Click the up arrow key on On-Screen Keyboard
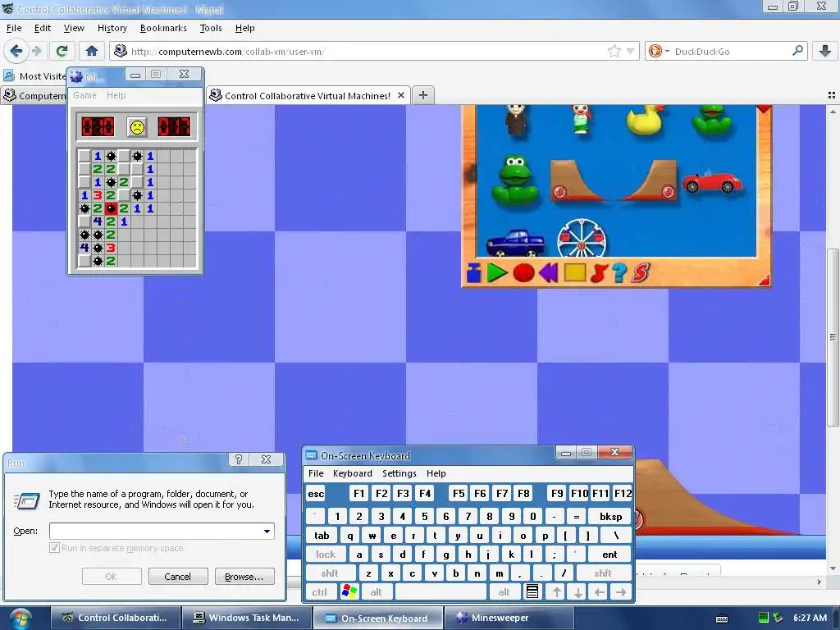This screenshot has width=840, height=630. (x=557, y=592)
